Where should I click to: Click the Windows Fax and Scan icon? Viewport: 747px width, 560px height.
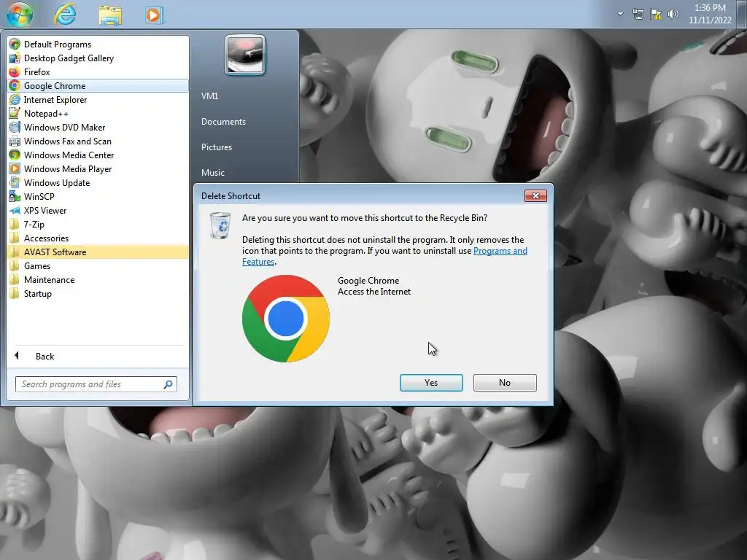pos(15,141)
